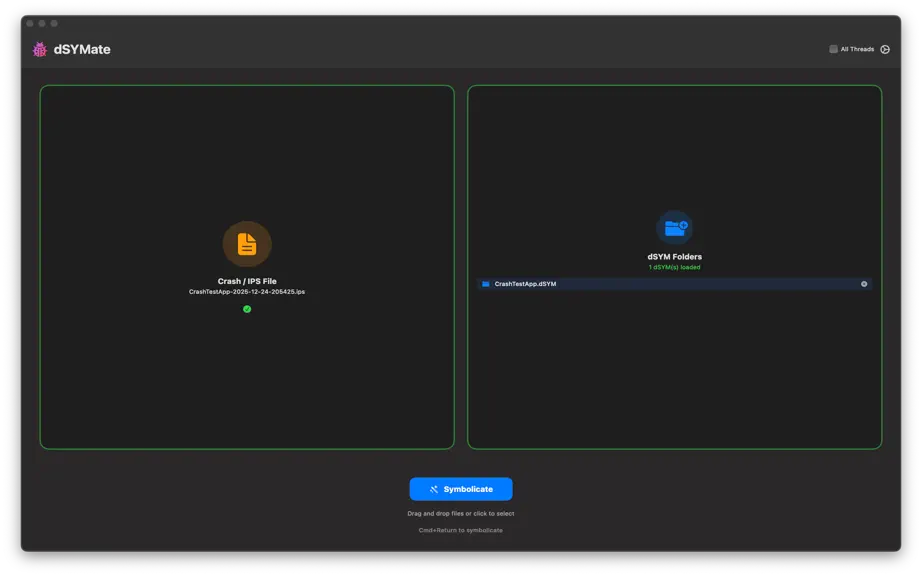922x576 pixels.
Task: Enable the All Threads checkbox
Action: (833, 49)
